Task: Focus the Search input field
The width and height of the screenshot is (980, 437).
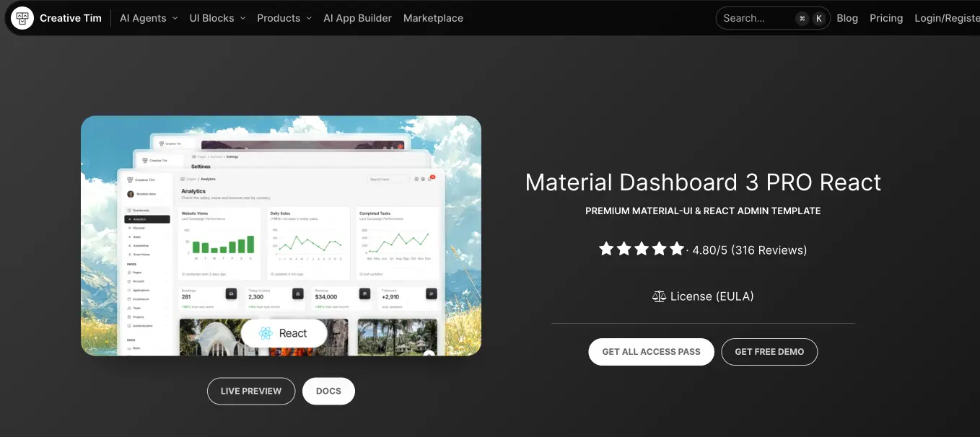Action: pos(773,18)
